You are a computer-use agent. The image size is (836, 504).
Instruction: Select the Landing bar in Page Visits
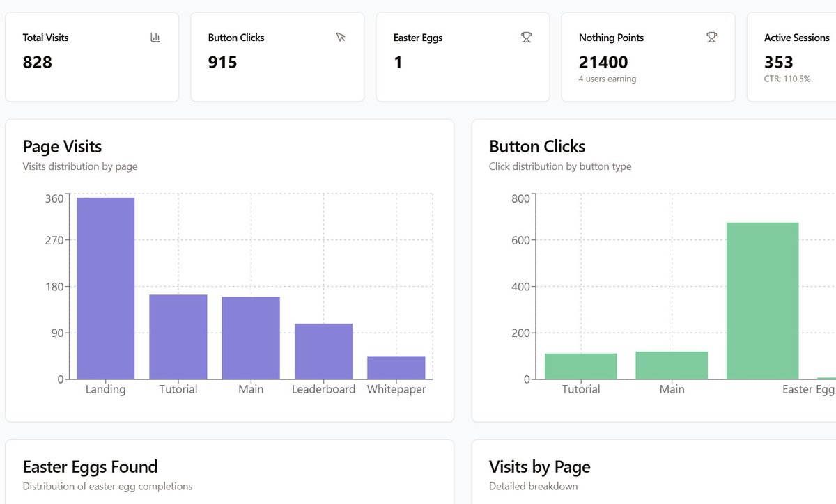click(105, 288)
